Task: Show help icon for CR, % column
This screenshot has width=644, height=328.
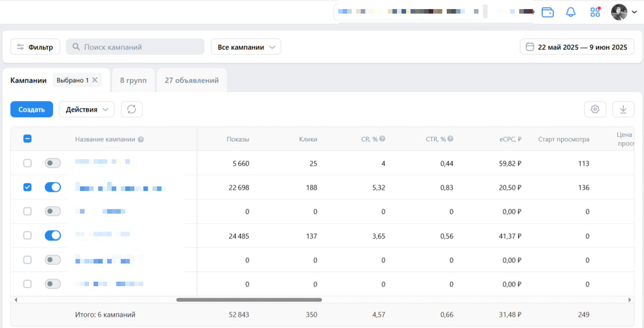Action: point(383,139)
